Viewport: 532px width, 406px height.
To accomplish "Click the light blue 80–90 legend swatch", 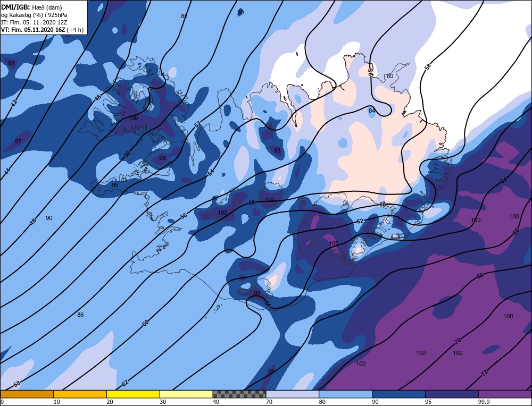I will (x=345, y=394).
